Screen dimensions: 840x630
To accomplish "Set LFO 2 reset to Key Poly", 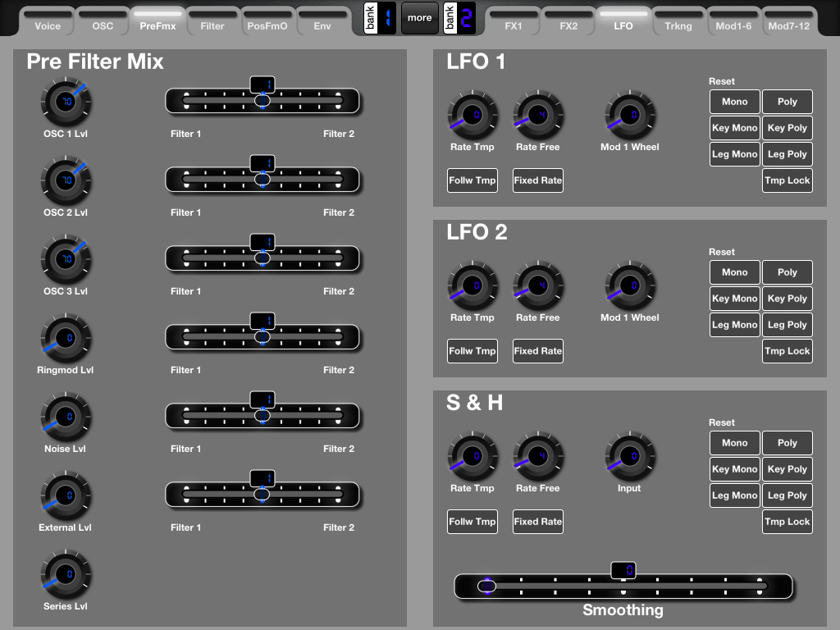I will (x=787, y=299).
